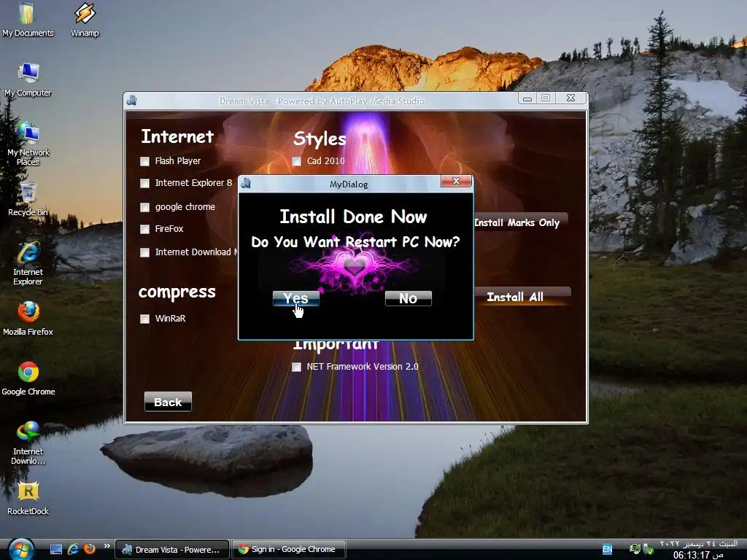
Task: Open the Windows Start orb
Action: [x=21, y=549]
